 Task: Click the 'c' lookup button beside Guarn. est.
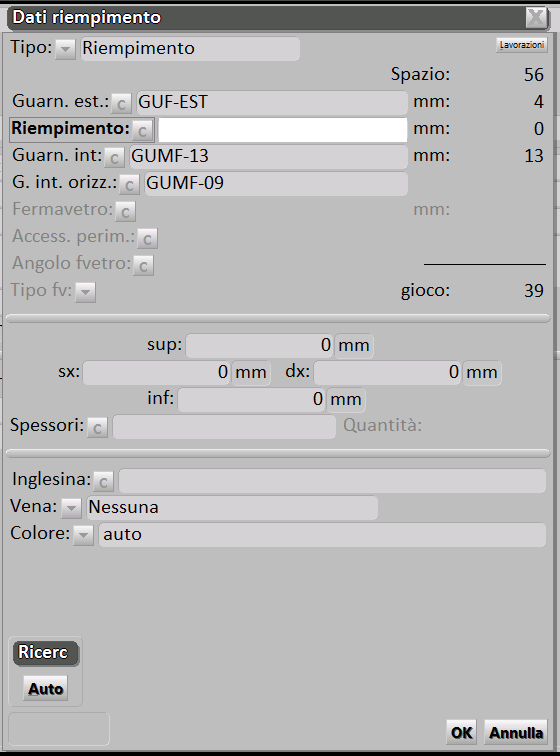coord(122,104)
